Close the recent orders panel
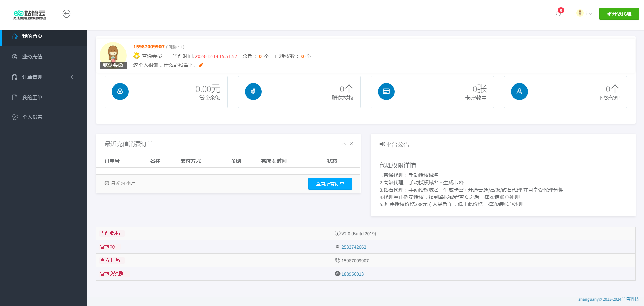This screenshot has height=306, width=644. (351, 144)
